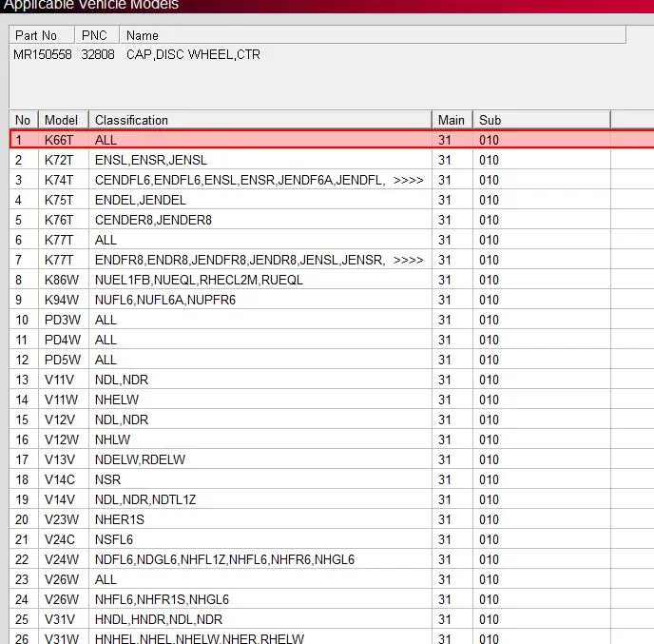654x644 pixels.
Task: Click the Part No header in top panel
Action: pos(41,35)
